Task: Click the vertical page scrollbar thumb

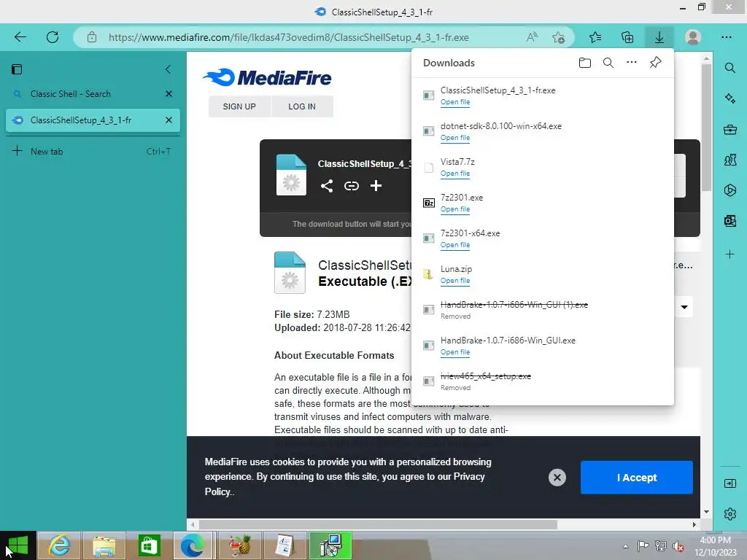Action: point(706,127)
